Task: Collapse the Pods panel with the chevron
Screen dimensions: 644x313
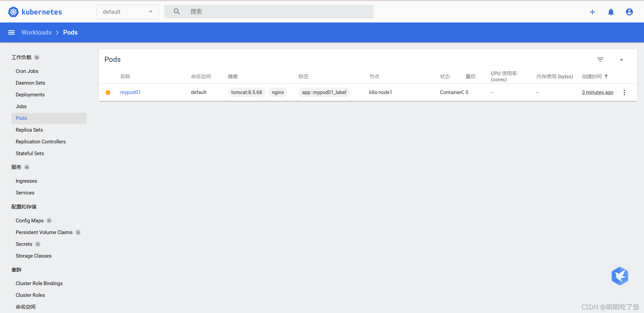Action: click(621, 59)
